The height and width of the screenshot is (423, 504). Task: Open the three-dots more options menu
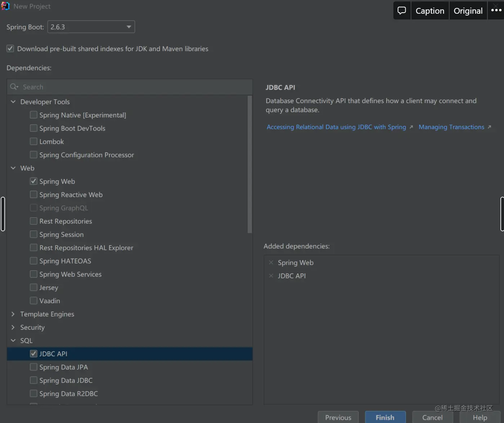pyautogui.click(x=496, y=10)
